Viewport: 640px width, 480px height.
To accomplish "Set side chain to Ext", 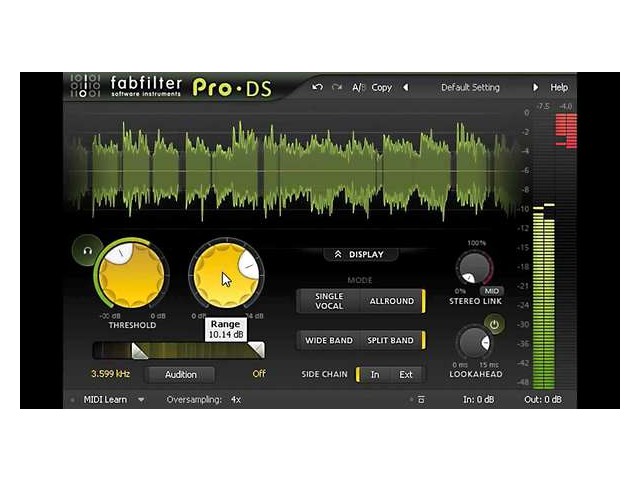I will (x=406, y=374).
